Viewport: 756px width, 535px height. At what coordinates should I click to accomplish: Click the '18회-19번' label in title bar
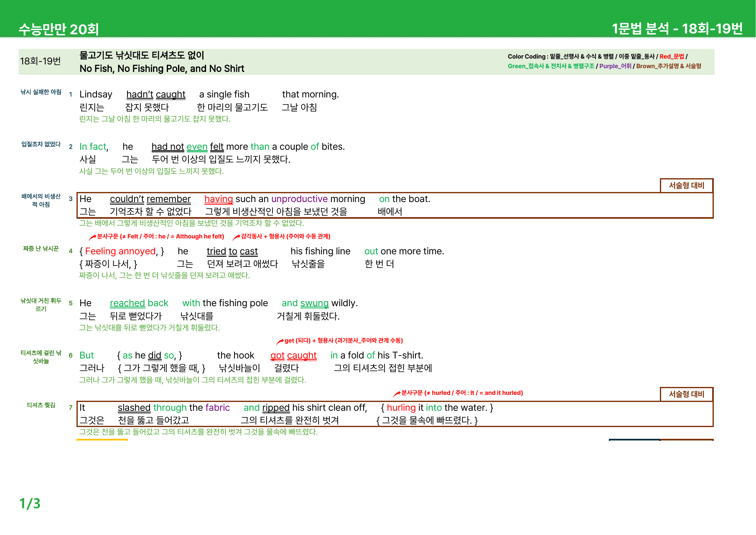[x=41, y=61]
